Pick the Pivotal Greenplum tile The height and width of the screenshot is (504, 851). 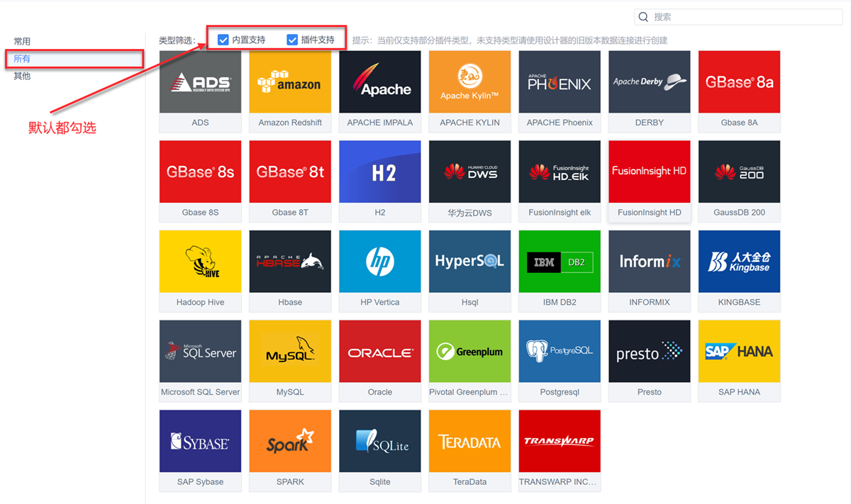tap(469, 362)
